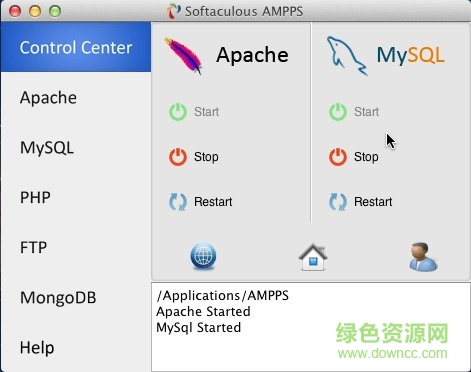Open the admin user icon

423,257
